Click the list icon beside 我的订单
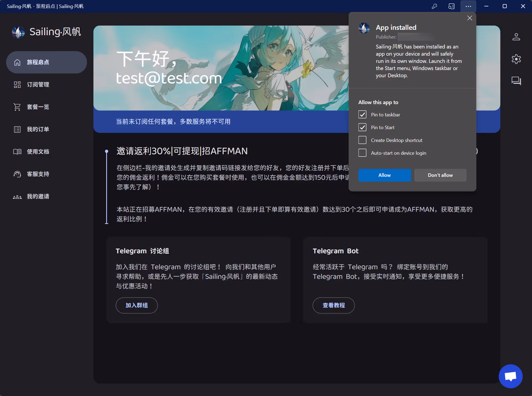The image size is (532, 396). click(x=17, y=129)
